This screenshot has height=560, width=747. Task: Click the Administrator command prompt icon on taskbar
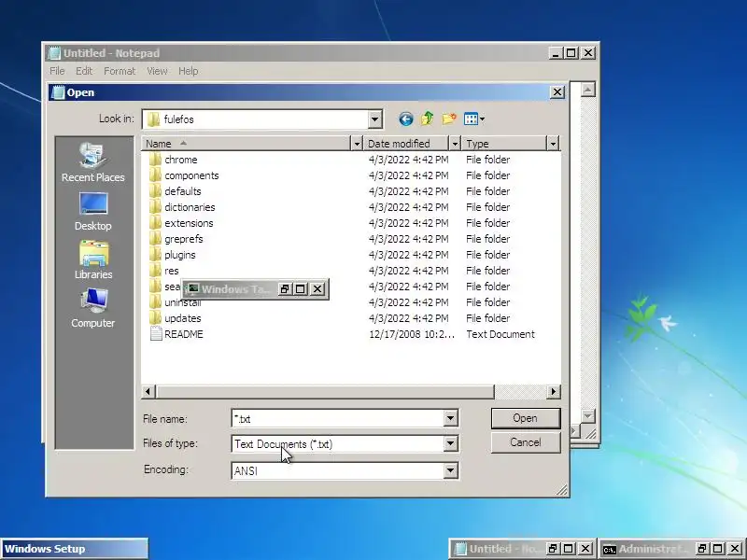(x=610, y=549)
